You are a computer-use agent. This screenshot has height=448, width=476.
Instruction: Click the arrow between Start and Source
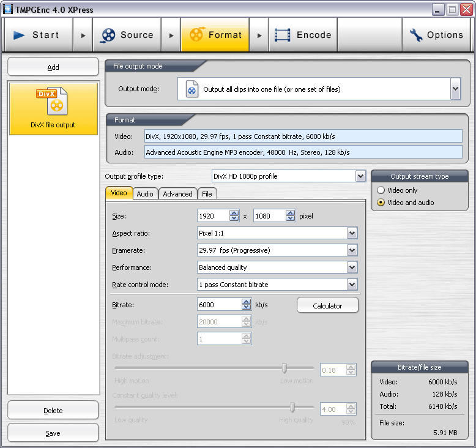pos(83,35)
